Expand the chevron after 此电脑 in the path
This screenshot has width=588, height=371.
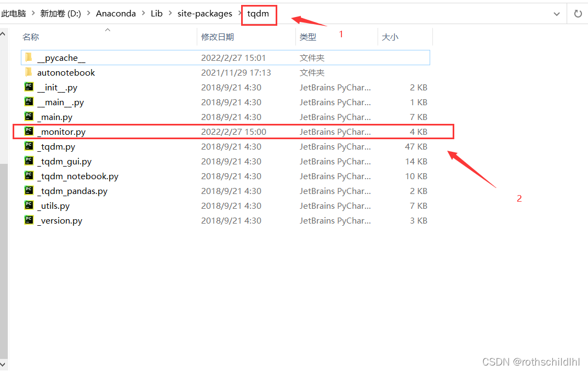[x=33, y=14]
